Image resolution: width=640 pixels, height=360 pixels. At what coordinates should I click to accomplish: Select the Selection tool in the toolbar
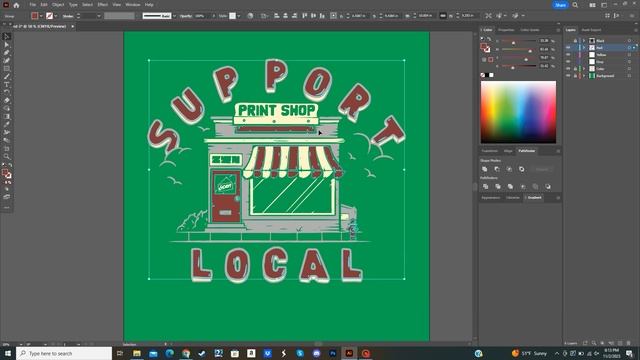[7, 37]
